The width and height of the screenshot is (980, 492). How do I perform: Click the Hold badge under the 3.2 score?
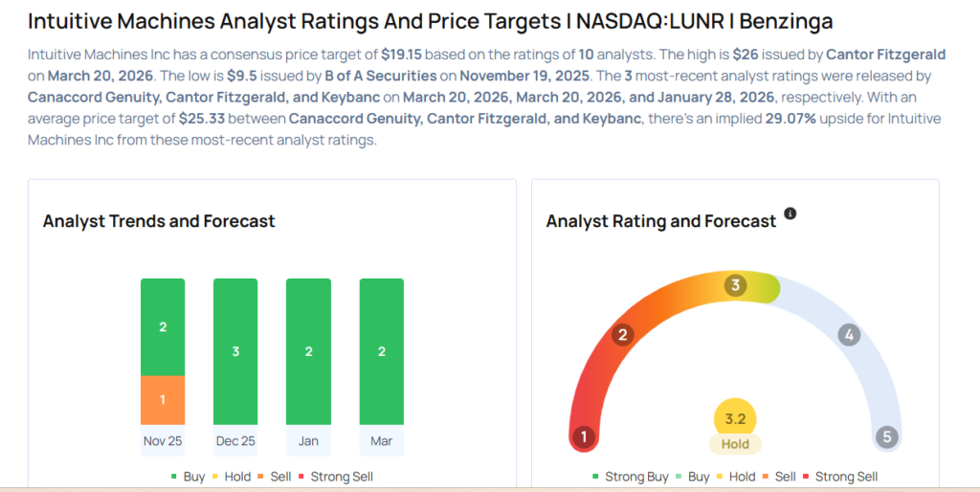click(735, 444)
